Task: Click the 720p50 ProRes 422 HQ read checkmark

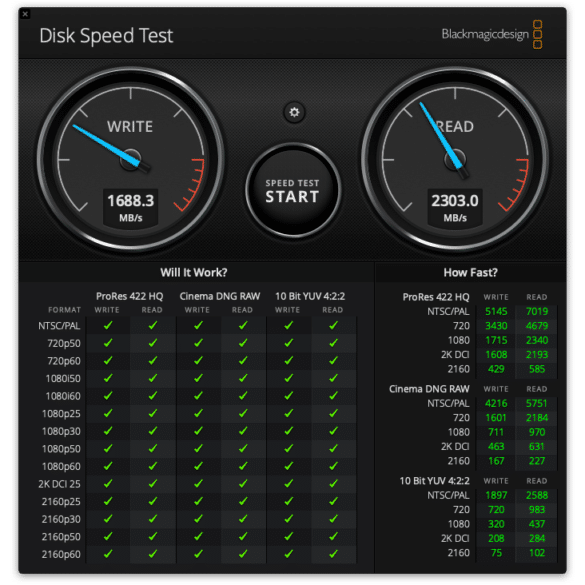Action: pyautogui.click(x=153, y=343)
